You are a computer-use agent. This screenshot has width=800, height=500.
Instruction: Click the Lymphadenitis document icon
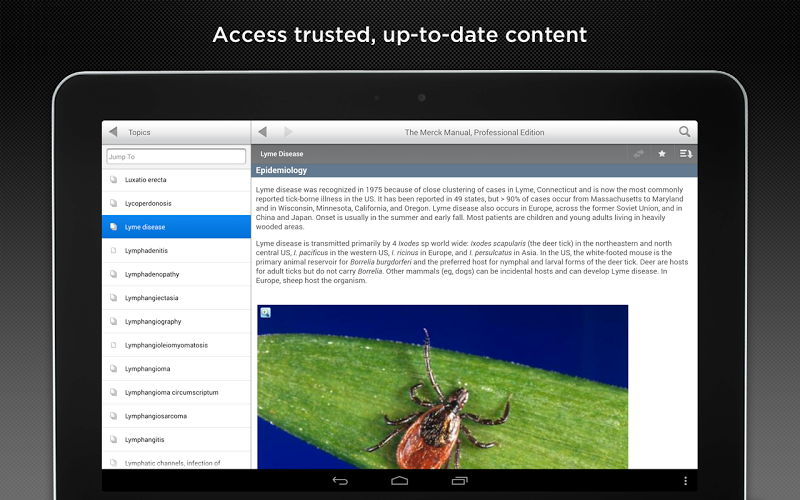(x=113, y=250)
